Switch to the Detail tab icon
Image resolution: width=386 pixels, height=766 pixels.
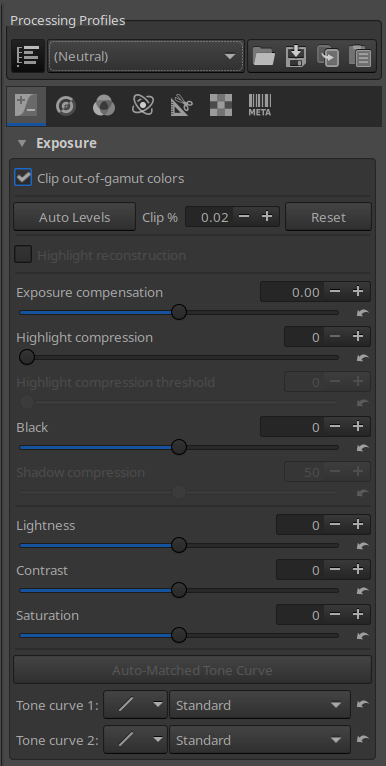coord(65,106)
